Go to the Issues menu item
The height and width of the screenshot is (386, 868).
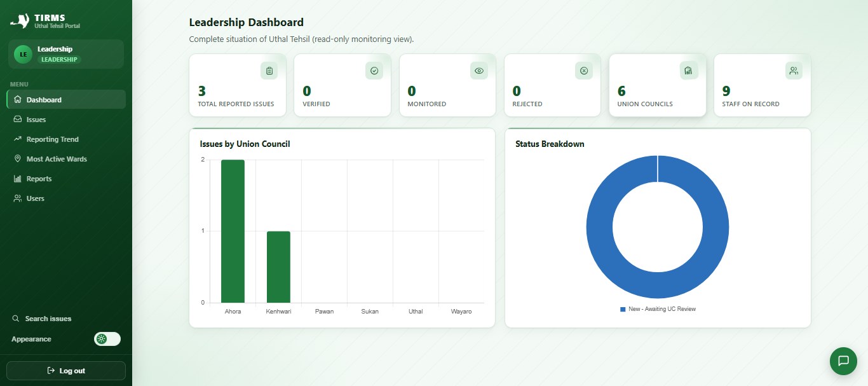(66, 120)
